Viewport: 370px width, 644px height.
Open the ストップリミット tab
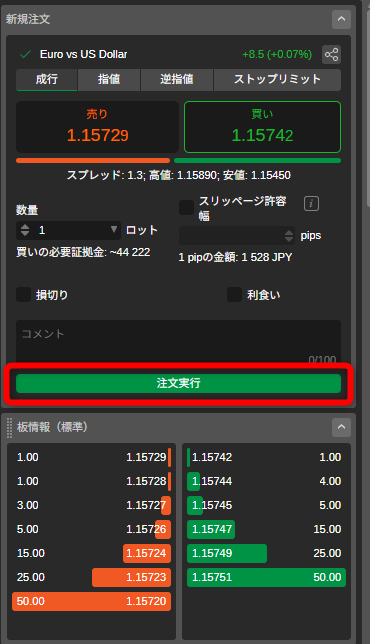tap(277, 79)
